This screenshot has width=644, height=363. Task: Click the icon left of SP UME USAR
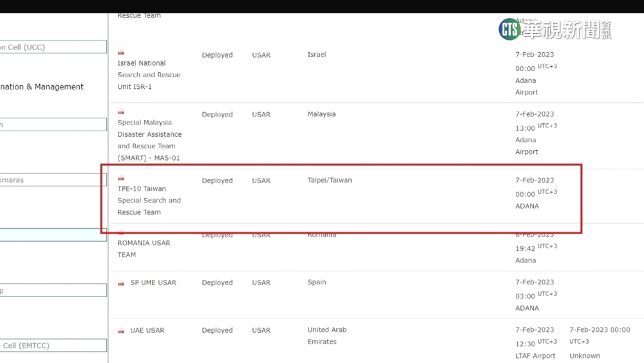click(x=121, y=283)
